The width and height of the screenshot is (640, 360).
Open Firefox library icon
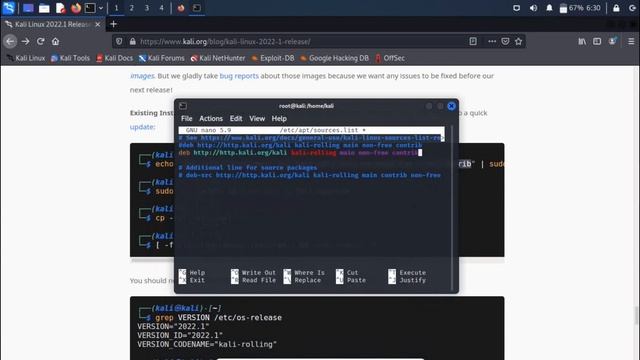[x=582, y=41]
